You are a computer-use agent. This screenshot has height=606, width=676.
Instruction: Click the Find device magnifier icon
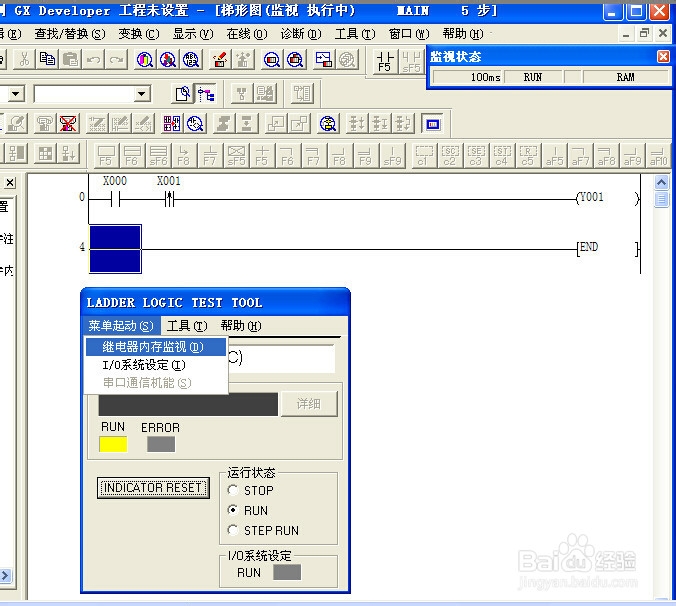145,59
